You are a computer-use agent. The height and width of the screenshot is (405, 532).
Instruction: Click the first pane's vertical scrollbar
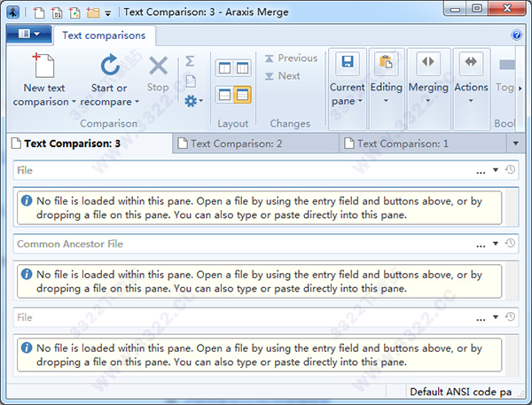pyautogui.click(x=512, y=207)
